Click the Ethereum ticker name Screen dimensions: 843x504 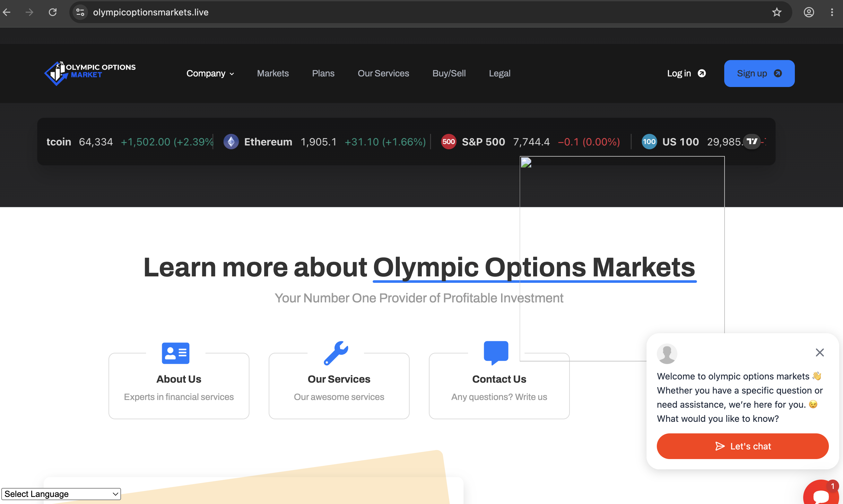268,142
